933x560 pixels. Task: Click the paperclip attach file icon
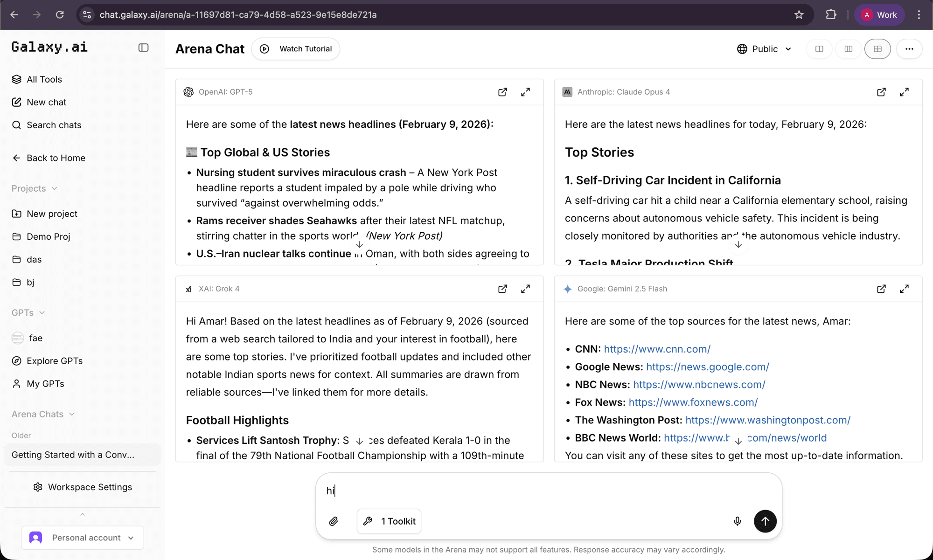(x=334, y=521)
